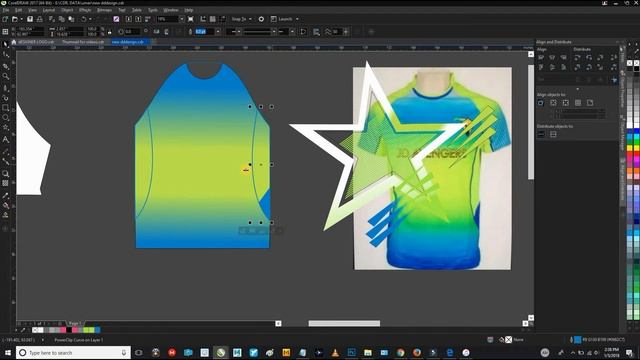Click the Print icon in toolbar
Image resolution: width=640 pixels, height=360 pixels.
click(40, 19)
